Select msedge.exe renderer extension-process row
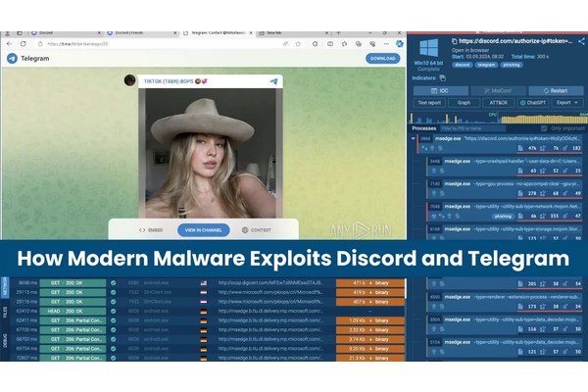 505,301
